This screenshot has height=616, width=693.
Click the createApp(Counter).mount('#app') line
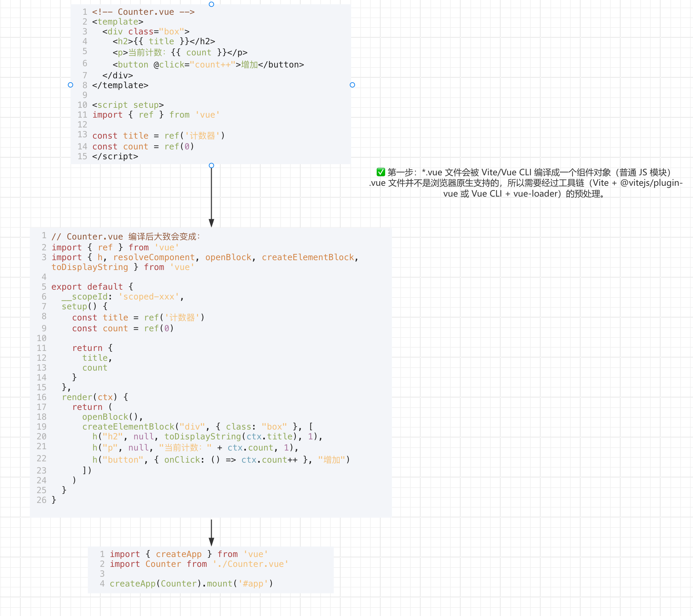point(191,584)
